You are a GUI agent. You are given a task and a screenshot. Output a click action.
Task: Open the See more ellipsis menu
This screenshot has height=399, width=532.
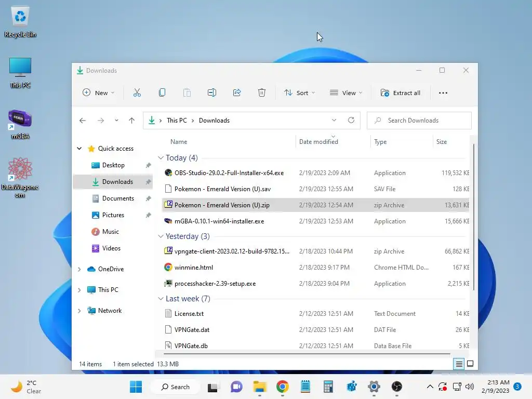click(x=443, y=92)
